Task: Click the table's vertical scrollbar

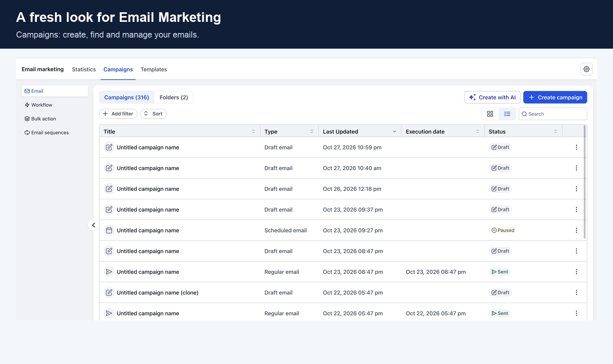Action: coord(585,182)
